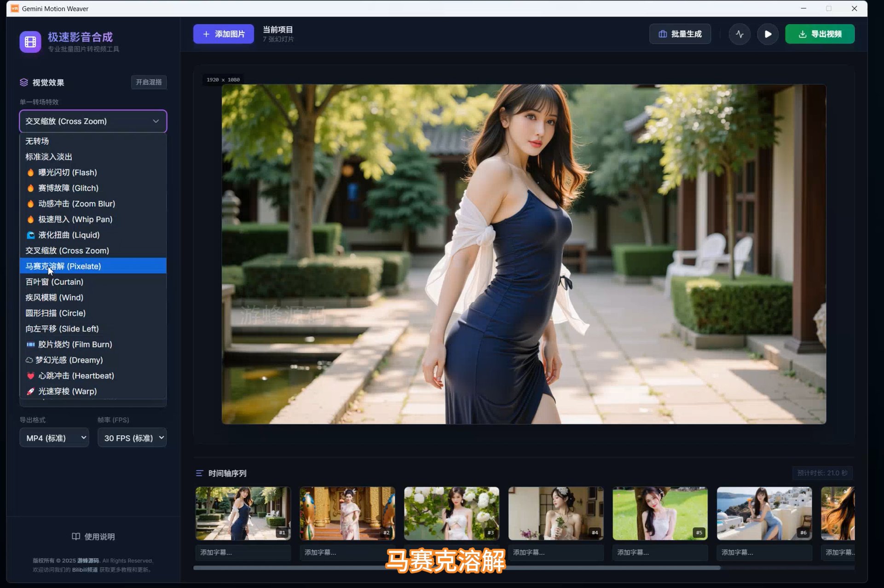Click the 添加图片 button

point(224,34)
